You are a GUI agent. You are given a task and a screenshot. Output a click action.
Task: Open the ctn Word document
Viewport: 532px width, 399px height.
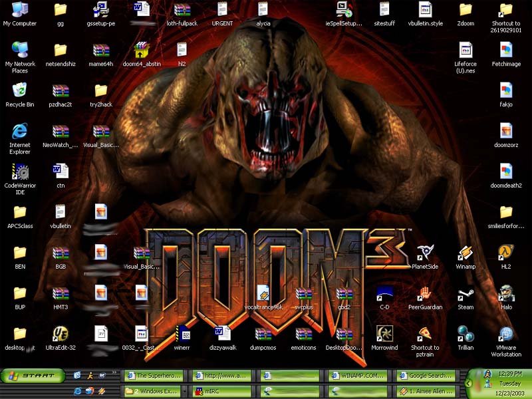(x=61, y=176)
